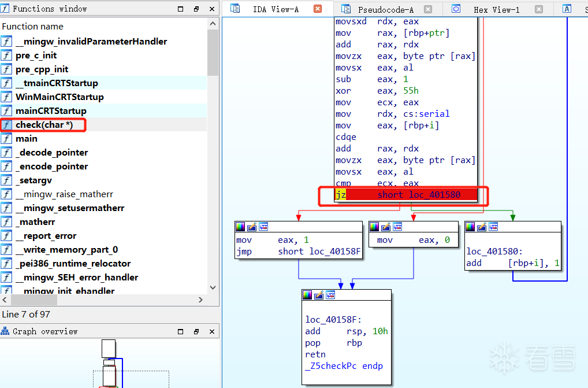This screenshot has width=588, height=388.
Task: Click the '_Z5checkPc endp' line
Action: (x=344, y=366)
